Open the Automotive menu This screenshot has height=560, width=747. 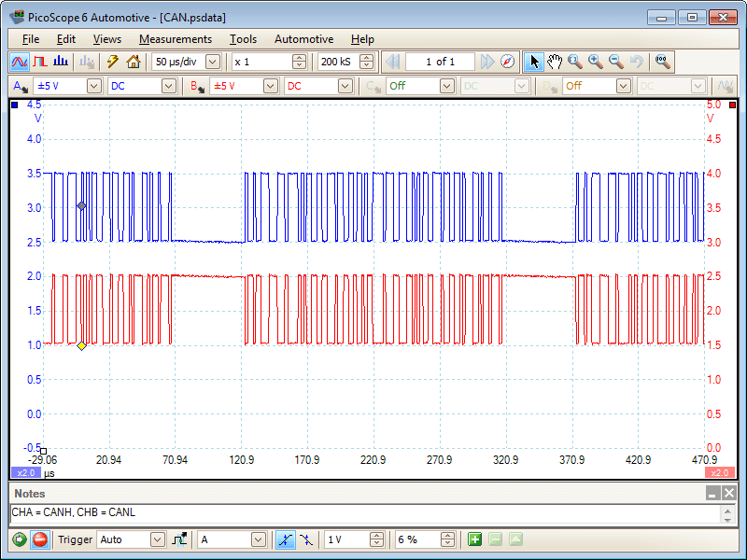tap(304, 39)
